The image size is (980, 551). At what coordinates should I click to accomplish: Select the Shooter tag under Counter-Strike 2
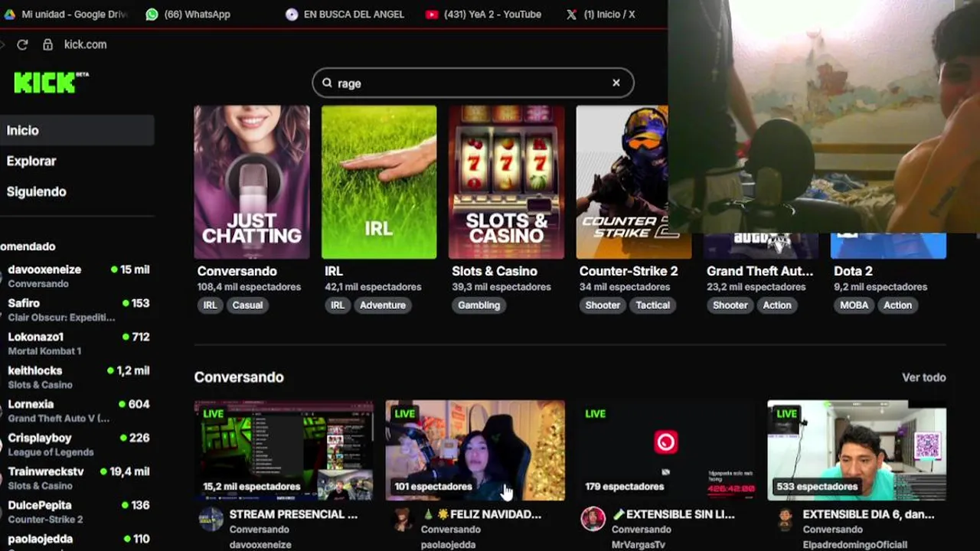[x=603, y=305]
